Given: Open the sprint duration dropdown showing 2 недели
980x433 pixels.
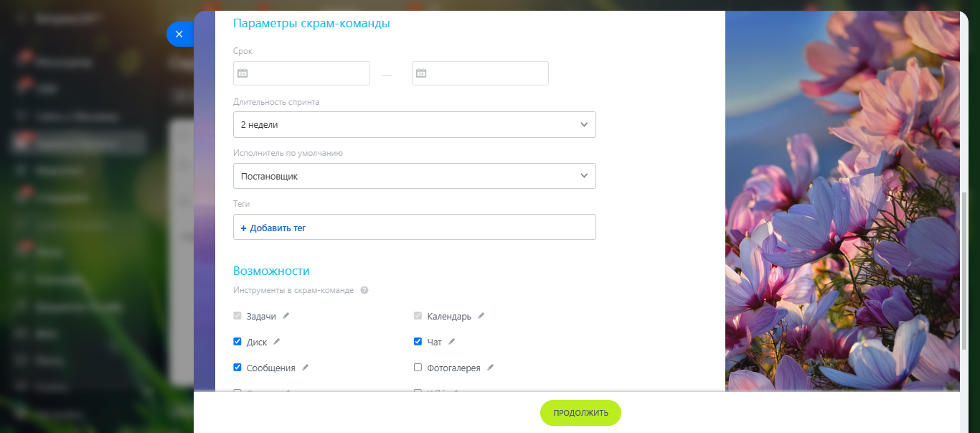Looking at the screenshot, I should pos(415,124).
